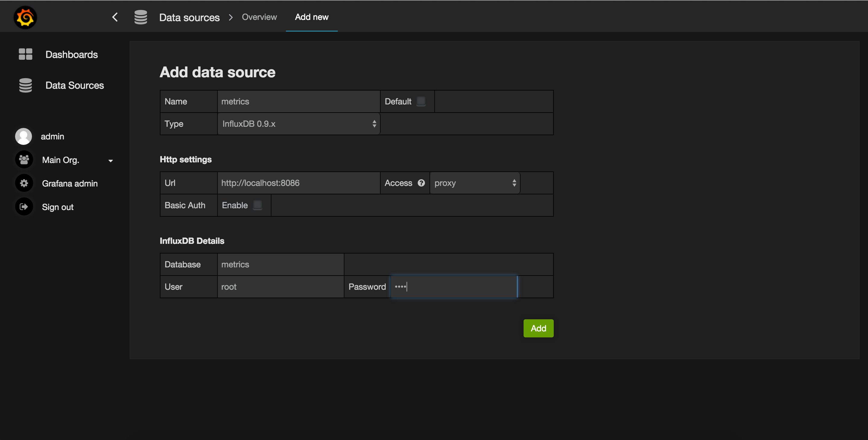Viewport: 868px width, 440px height.
Task: Click the Data Sources stack icon in sidebar
Action: point(25,85)
